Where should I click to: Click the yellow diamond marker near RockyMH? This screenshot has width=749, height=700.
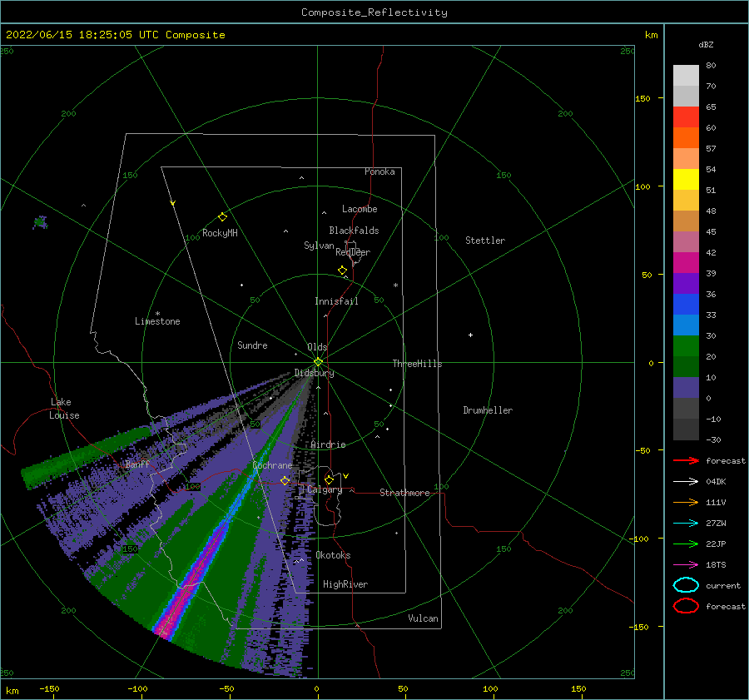pos(222,217)
